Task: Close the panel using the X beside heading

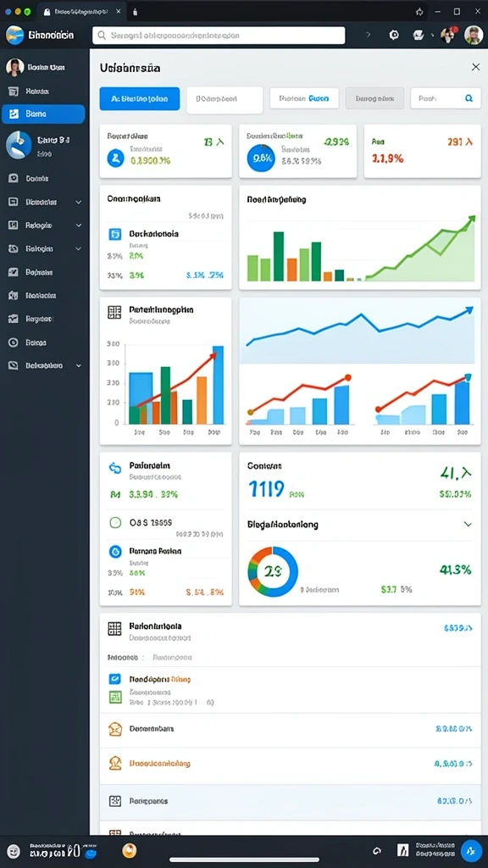Action: [475, 67]
